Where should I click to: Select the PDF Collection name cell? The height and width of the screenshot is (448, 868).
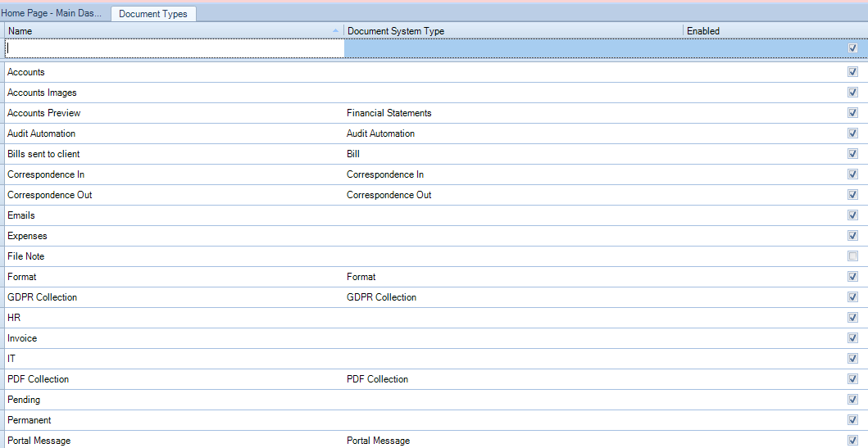click(175, 379)
